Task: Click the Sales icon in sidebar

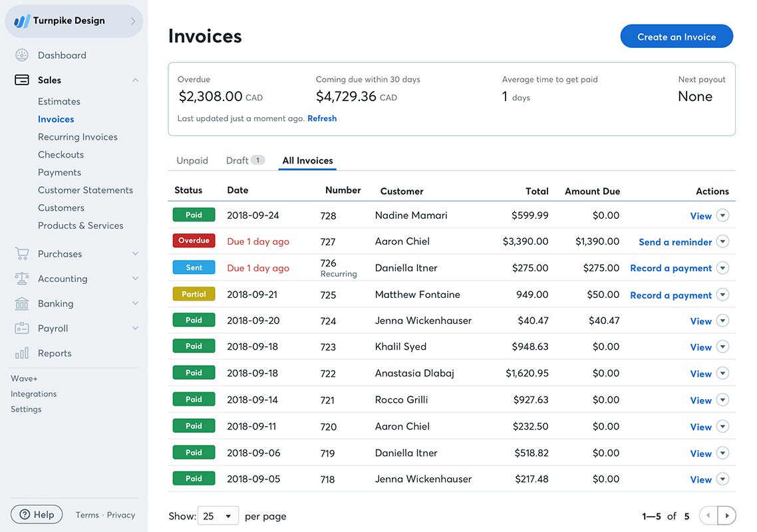Action: (21, 80)
